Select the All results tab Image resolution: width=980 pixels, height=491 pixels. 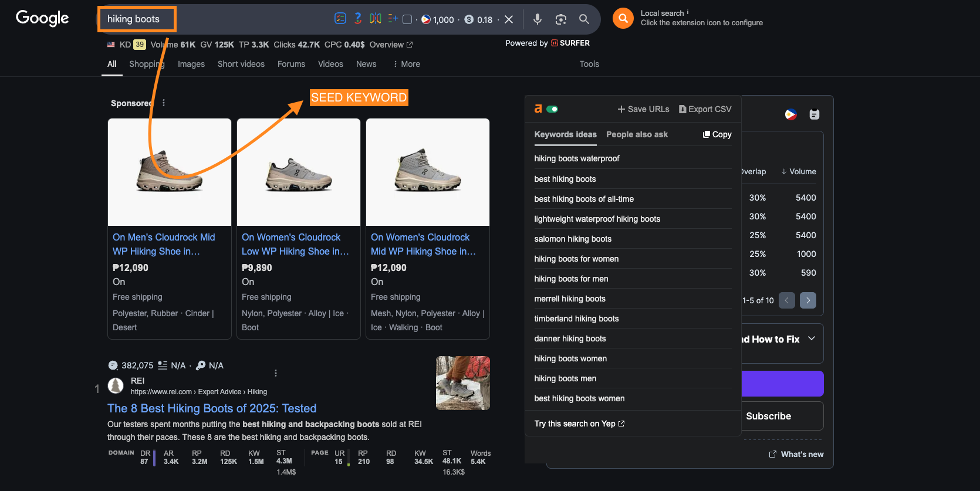point(112,64)
